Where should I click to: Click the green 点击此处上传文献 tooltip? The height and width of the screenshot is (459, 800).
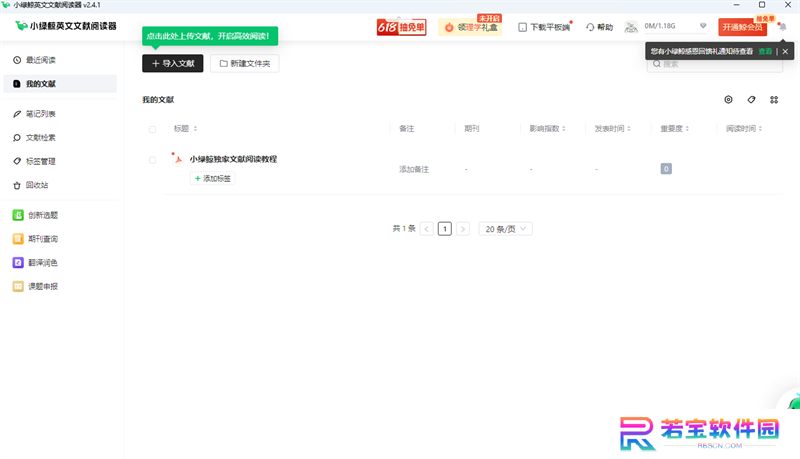(x=210, y=36)
